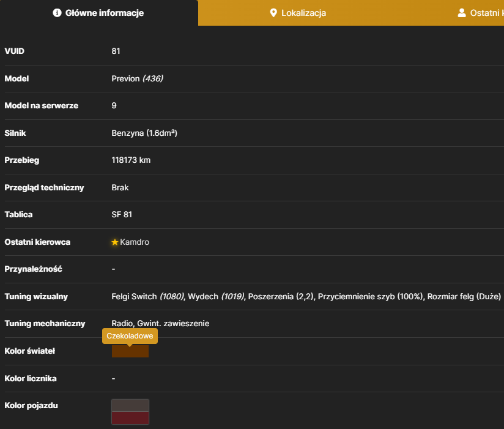Viewport: 504px width, 429px height.
Task: Click the Benzyna (1.6dm³) engine value
Action: pos(144,133)
